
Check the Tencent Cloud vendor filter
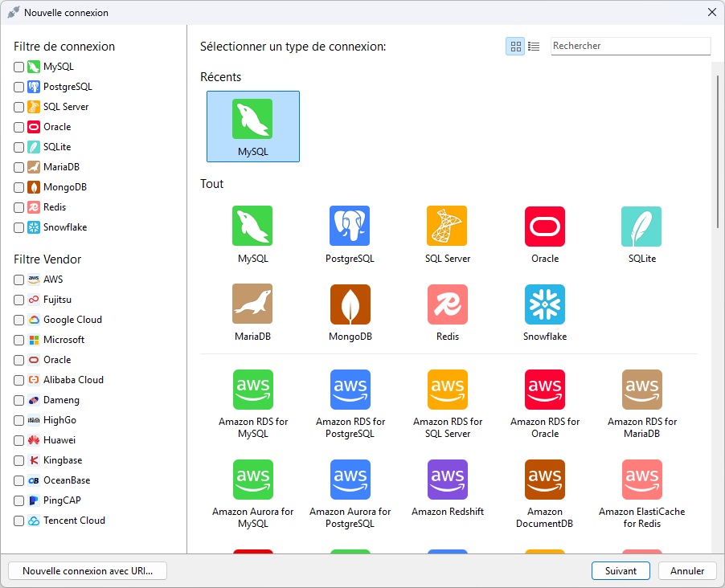coord(19,521)
